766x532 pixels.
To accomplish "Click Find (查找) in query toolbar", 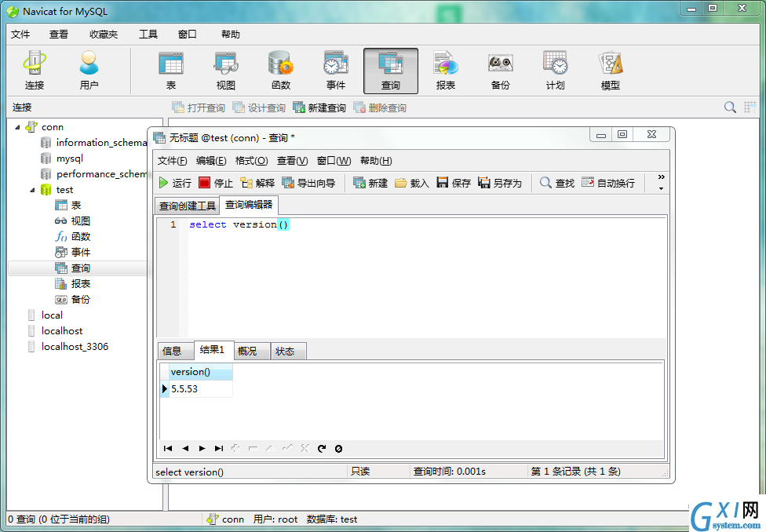I will tap(557, 183).
